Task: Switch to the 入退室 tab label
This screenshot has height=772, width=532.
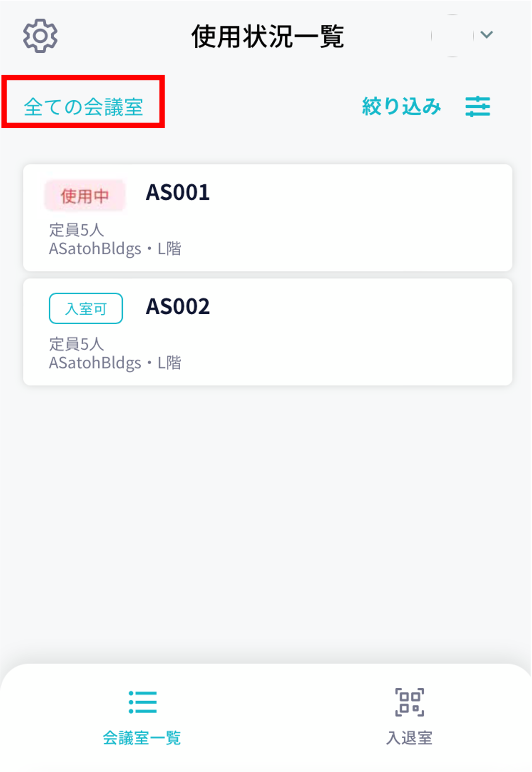Action: coord(409,738)
